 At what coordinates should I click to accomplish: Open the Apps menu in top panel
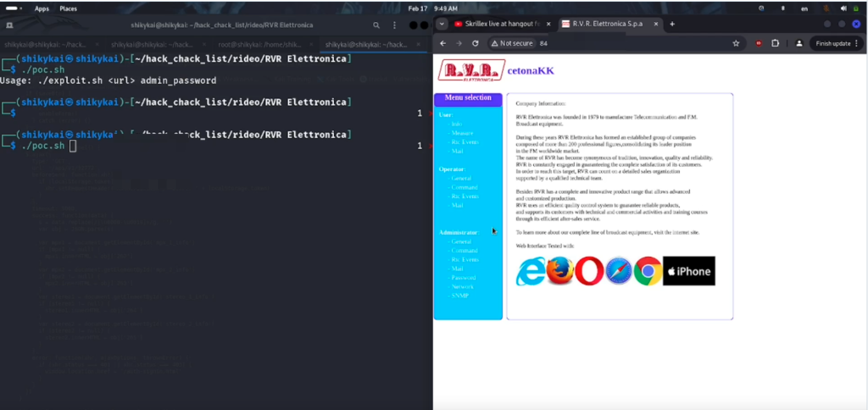tap(42, 8)
